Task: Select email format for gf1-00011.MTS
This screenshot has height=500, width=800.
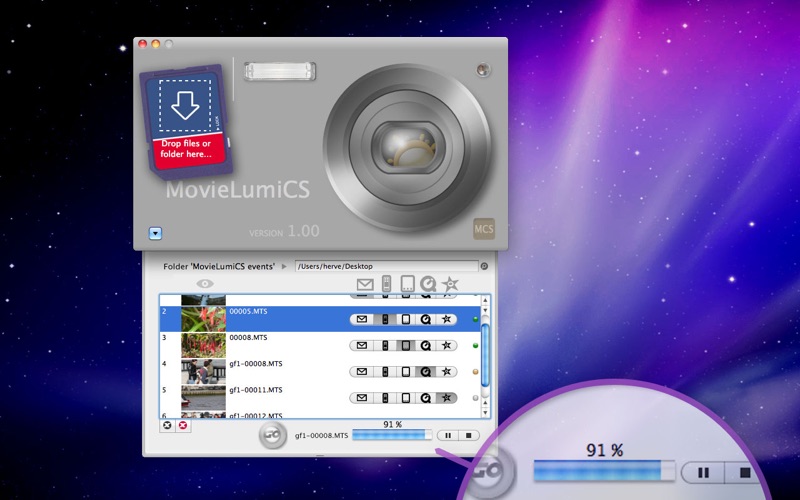Action: [x=362, y=397]
